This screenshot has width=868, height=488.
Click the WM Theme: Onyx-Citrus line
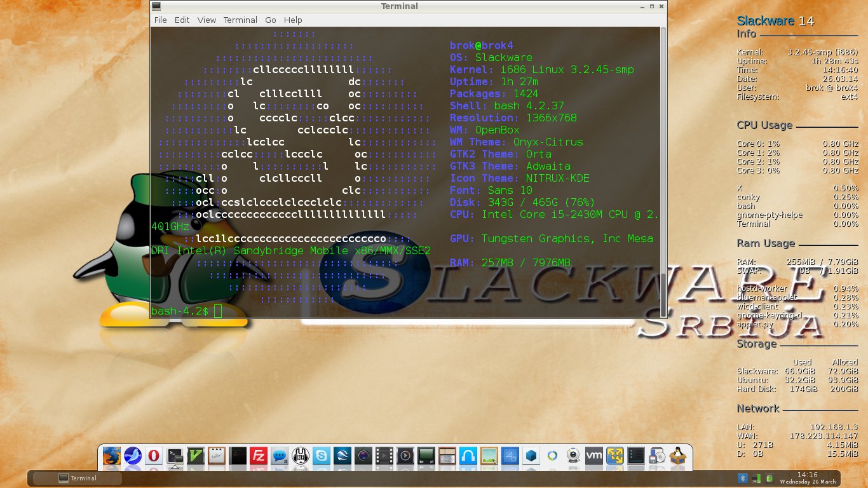[x=517, y=142]
